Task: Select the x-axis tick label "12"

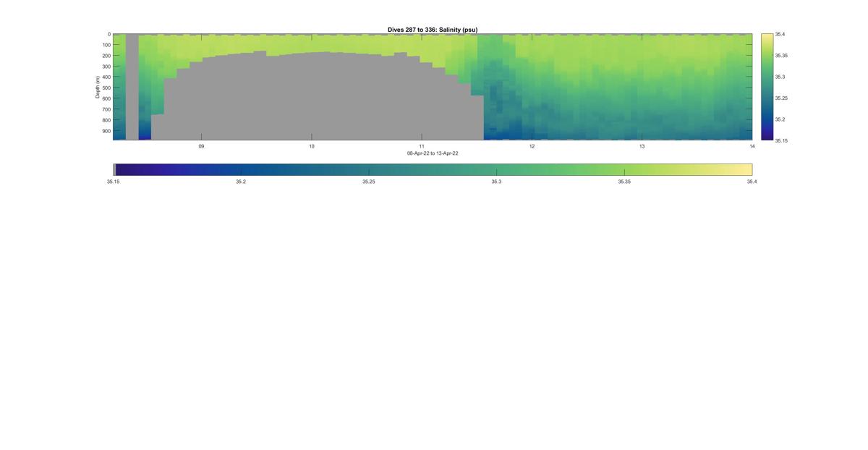Action: 532,146
